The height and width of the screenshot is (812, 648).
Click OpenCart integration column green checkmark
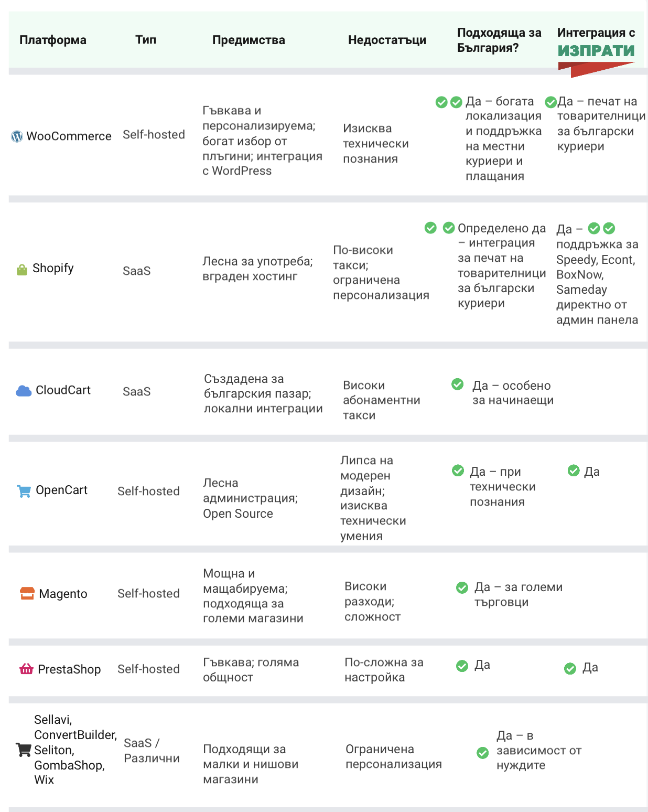click(x=574, y=471)
